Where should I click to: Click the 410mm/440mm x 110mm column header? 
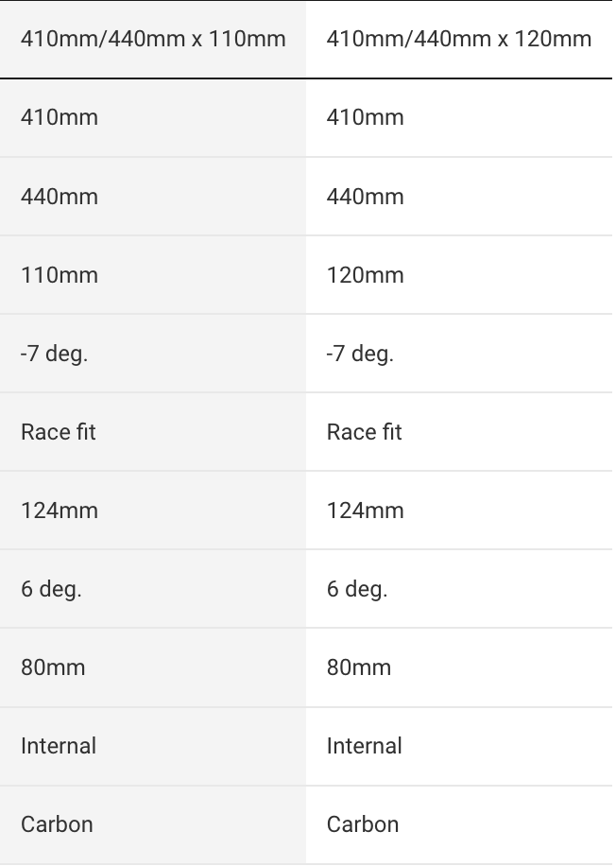[x=153, y=39]
